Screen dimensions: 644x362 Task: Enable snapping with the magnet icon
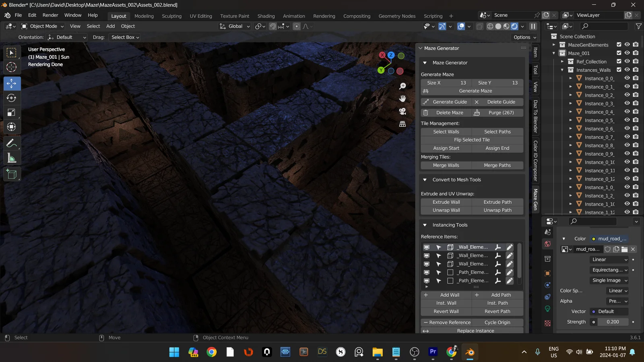click(x=272, y=26)
